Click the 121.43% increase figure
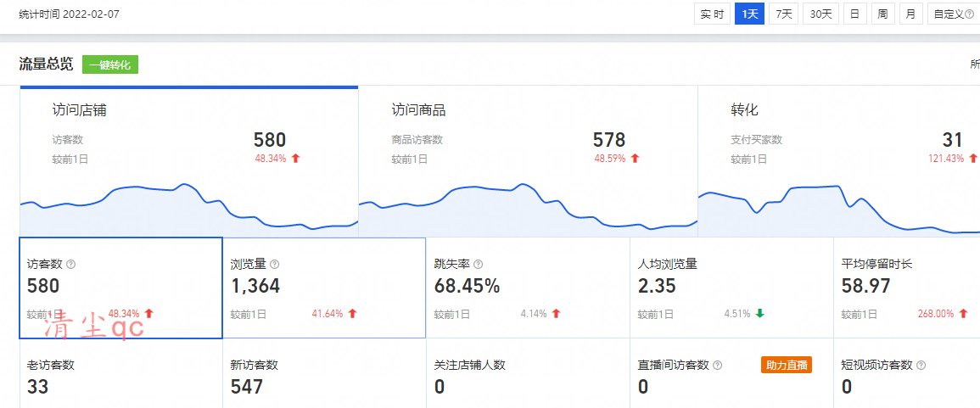980x408 pixels. click(x=946, y=159)
